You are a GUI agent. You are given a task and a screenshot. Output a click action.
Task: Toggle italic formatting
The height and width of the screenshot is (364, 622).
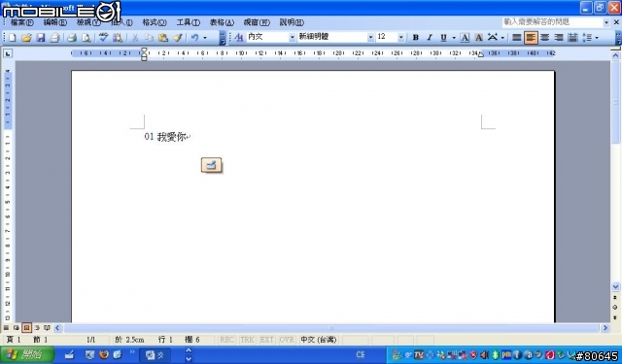tap(430, 38)
